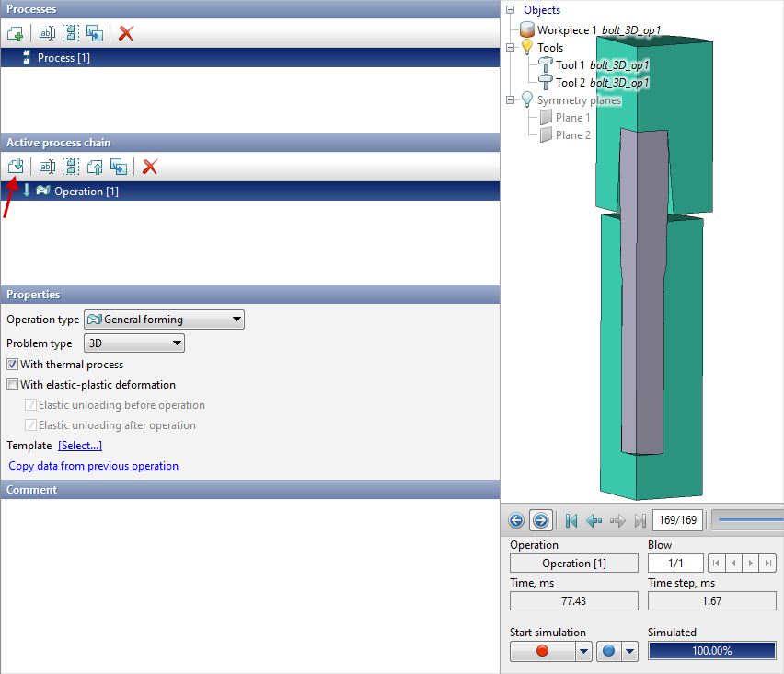Delete the process with the red X
Image resolution: width=784 pixels, height=674 pixels.
tap(126, 33)
